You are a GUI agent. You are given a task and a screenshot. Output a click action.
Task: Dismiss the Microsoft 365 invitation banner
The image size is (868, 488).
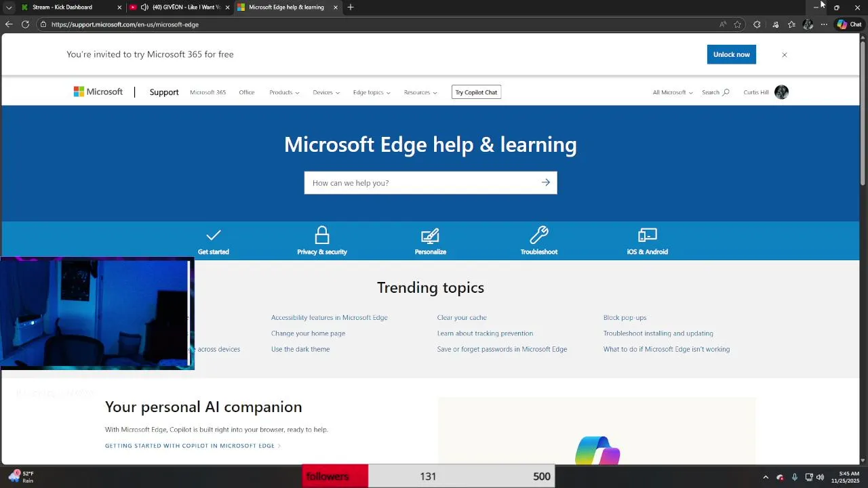point(785,55)
